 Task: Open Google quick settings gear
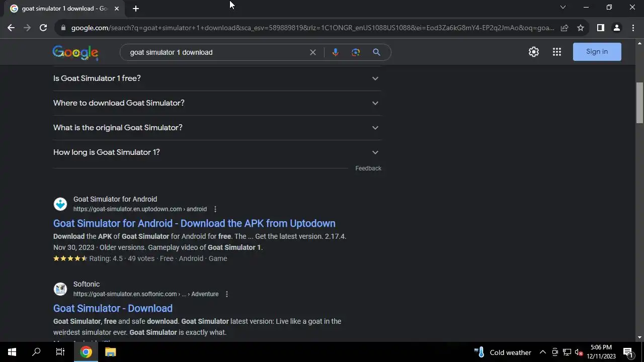click(x=534, y=52)
